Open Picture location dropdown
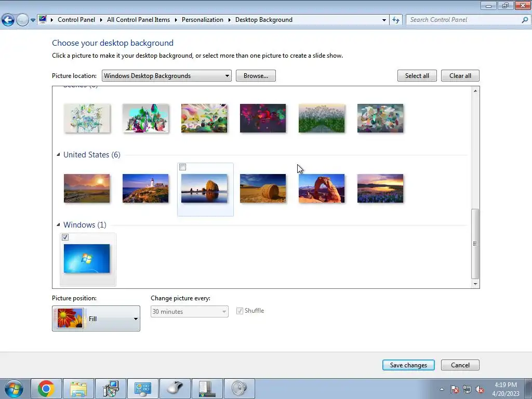The image size is (532, 399). (167, 76)
